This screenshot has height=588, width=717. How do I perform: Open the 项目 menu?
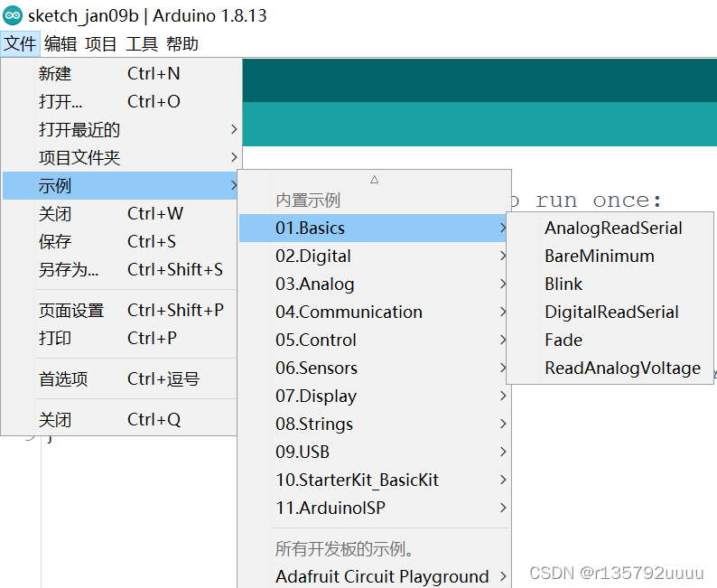(101, 44)
